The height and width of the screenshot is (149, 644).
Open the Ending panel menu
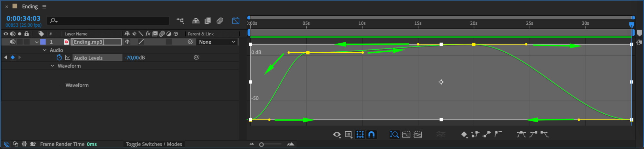click(44, 6)
